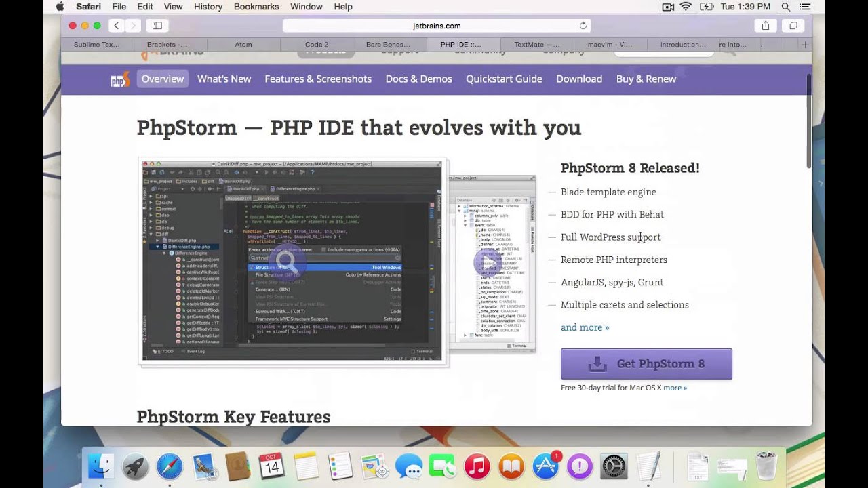Open What's New page
This screenshot has height=488, width=868.
pyautogui.click(x=224, y=79)
